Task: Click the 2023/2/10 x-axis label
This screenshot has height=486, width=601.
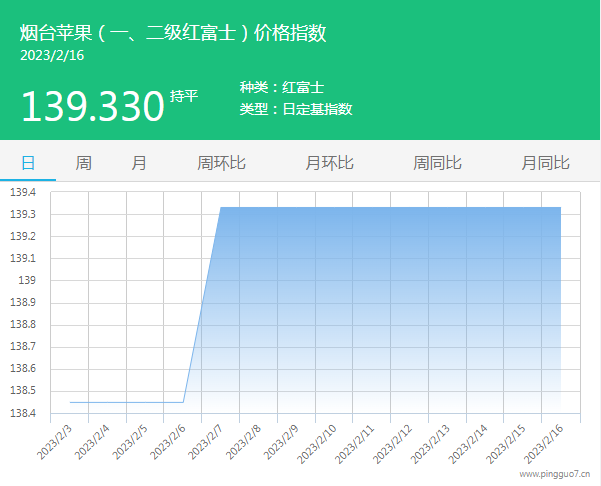Action: [x=317, y=444]
